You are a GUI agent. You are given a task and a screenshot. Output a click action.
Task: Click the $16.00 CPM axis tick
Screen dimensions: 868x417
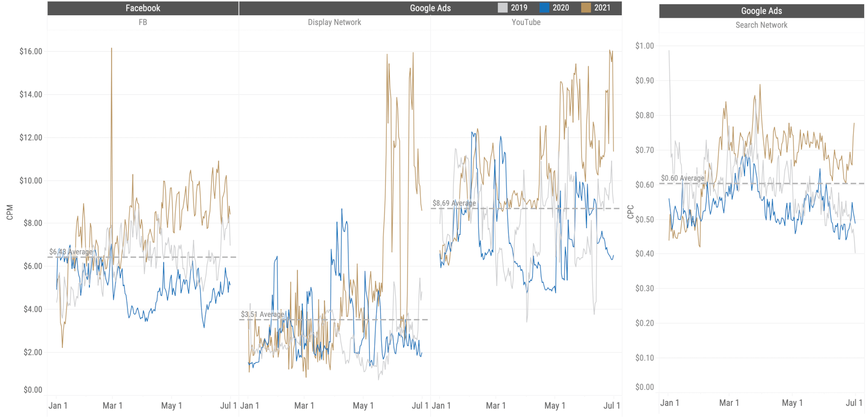(x=31, y=51)
